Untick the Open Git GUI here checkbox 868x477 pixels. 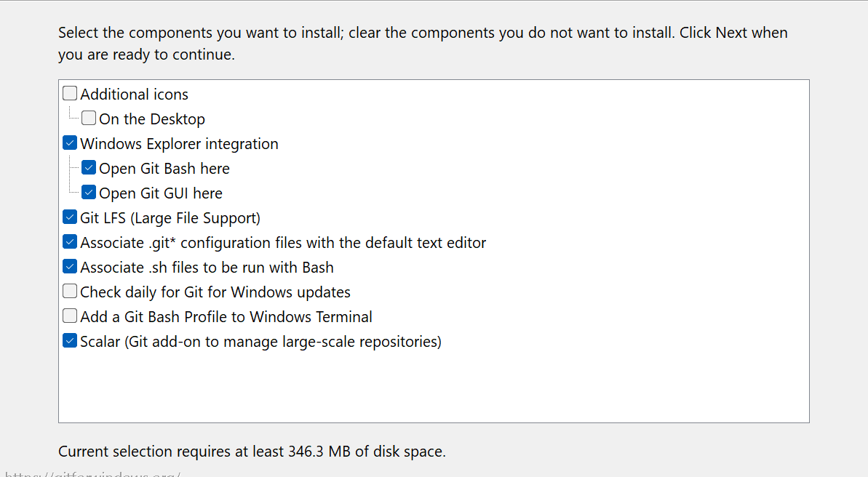pyautogui.click(x=89, y=193)
